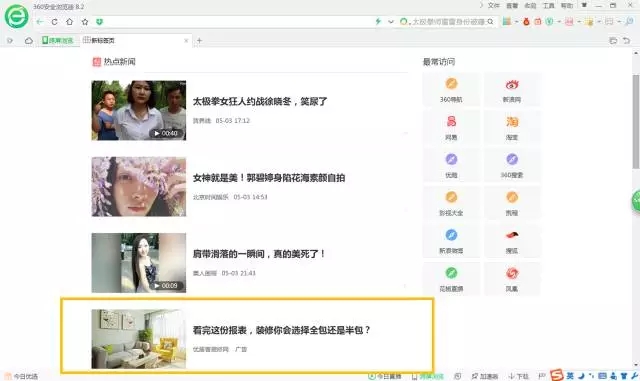Open 下载 from the status bar
The height and width of the screenshot is (381, 640).
tap(518, 376)
